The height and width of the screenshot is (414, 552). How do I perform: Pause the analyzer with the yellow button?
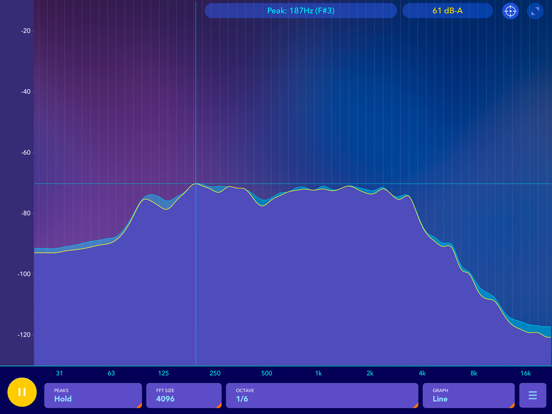22,392
